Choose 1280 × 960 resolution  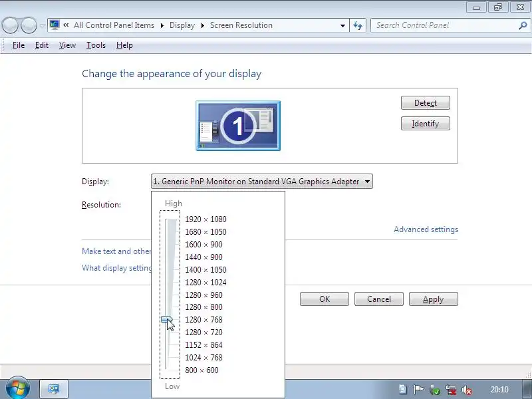coord(203,295)
